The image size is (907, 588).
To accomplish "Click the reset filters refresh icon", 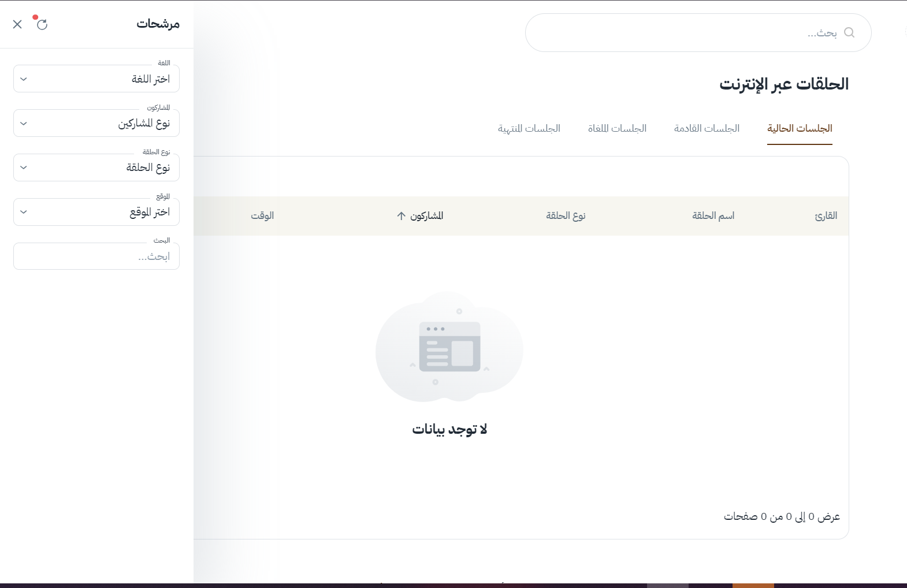I will coord(42,24).
